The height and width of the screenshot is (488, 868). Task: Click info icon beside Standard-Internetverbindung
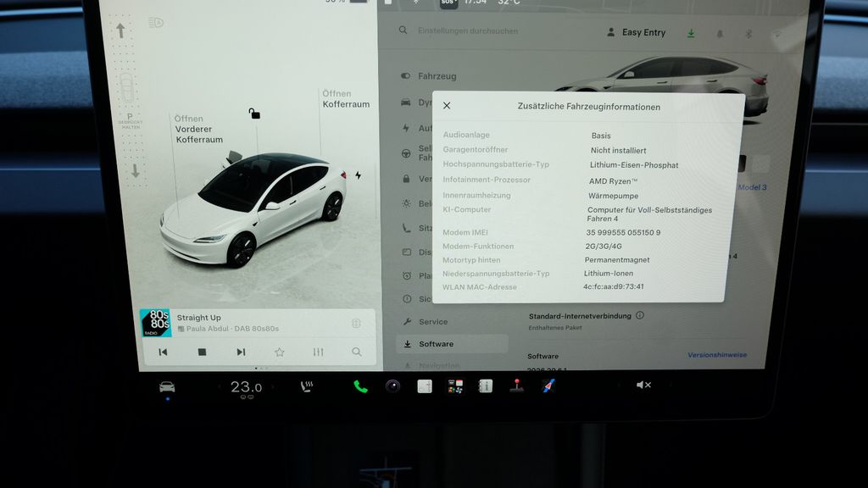click(x=640, y=315)
